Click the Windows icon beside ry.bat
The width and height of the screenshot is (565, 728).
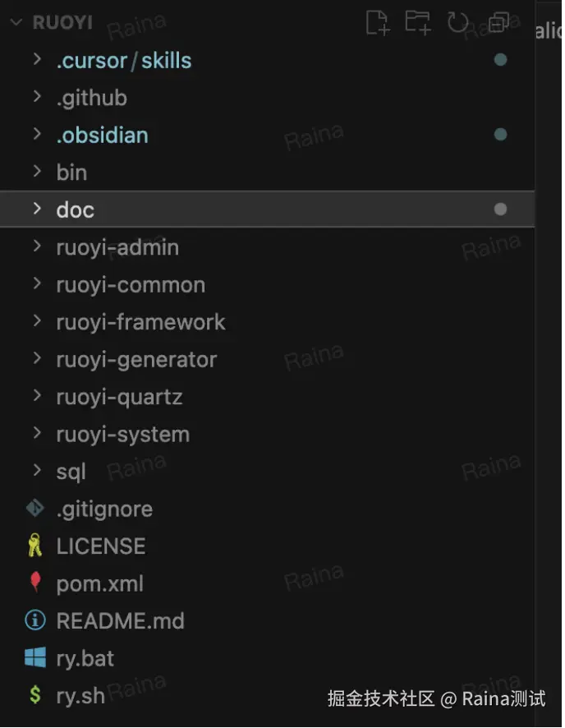(x=34, y=658)
